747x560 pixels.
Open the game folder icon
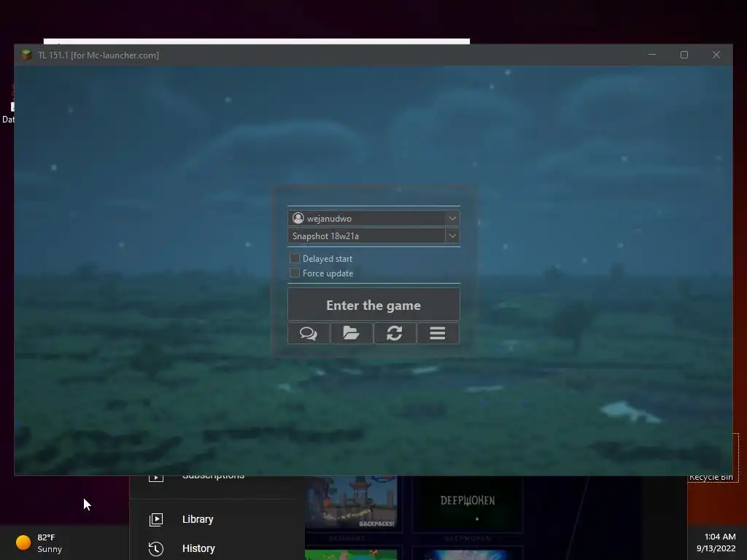coord(351,332)
